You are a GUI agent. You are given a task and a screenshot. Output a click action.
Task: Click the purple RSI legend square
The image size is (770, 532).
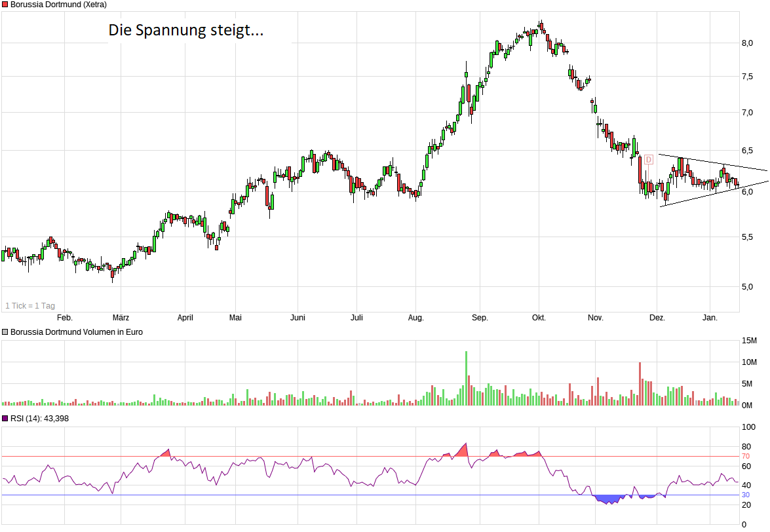(x=5, y=419)
